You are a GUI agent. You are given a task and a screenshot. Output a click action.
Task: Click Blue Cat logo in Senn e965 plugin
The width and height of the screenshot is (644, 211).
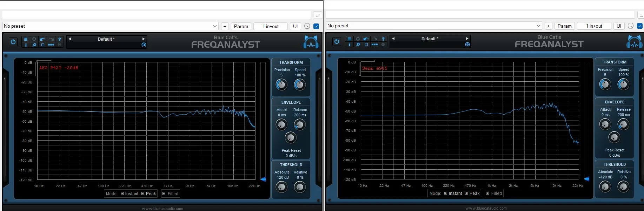point(634,41)
